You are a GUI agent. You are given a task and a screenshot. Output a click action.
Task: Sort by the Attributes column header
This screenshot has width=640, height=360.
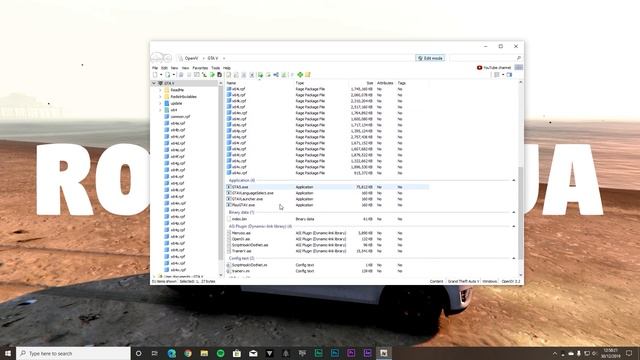click(x=385, y=83)
